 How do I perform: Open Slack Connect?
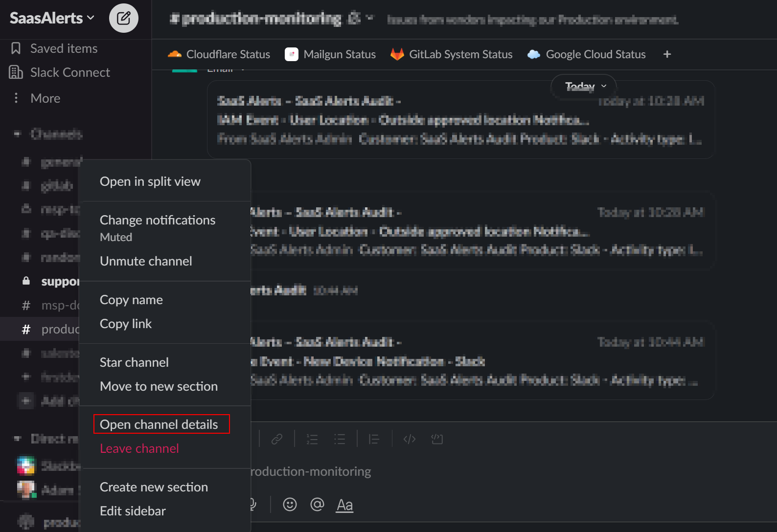coord(69,72)
